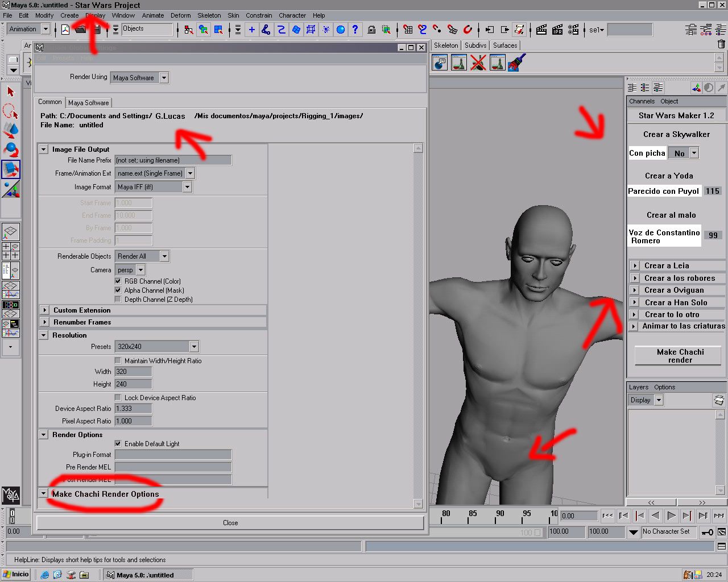Click the auto keyframe key icon
The width and height of the screenshot is (728, 582).
point(707,532)
